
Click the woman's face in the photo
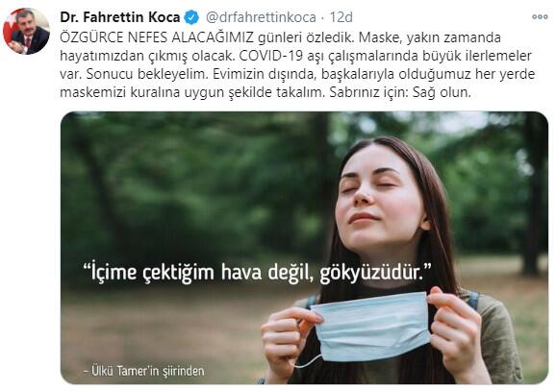[x=379, y=198]
